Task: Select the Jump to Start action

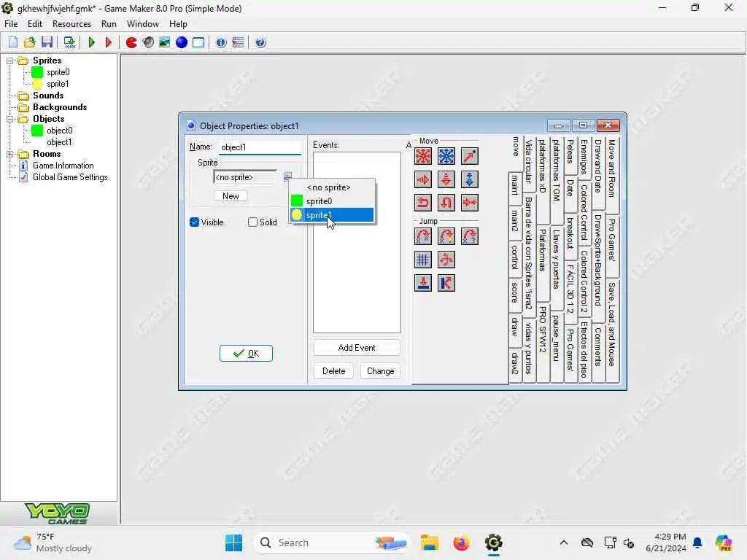Action: 446,236
